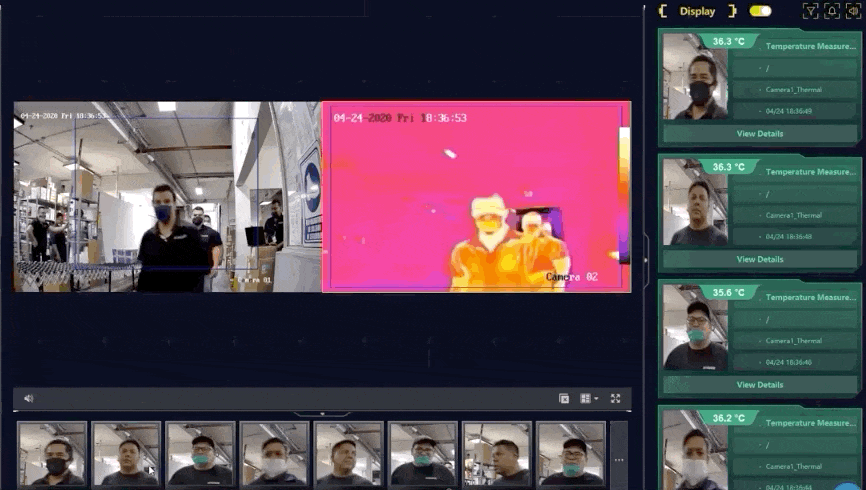Close all live view windows icon
The width and height of the screenshot is (866, 490).
(x=564, y=398)
